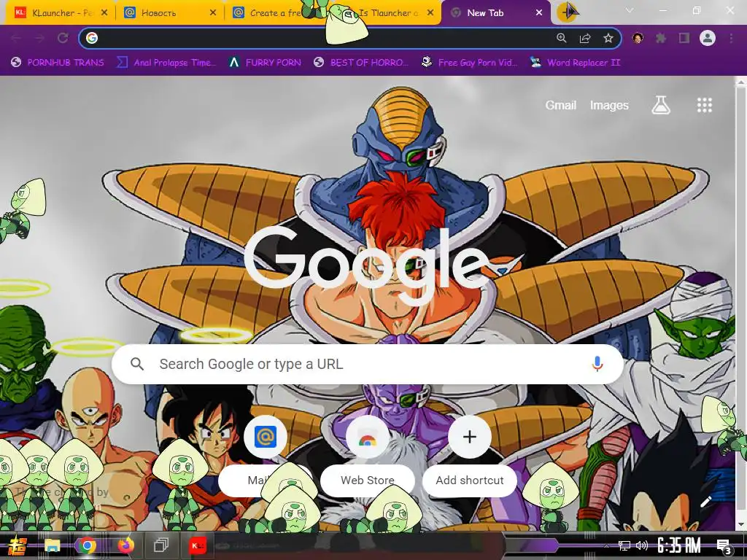Open Gmail from the New Tab page

pyautogui.click(x=560, y=105)
